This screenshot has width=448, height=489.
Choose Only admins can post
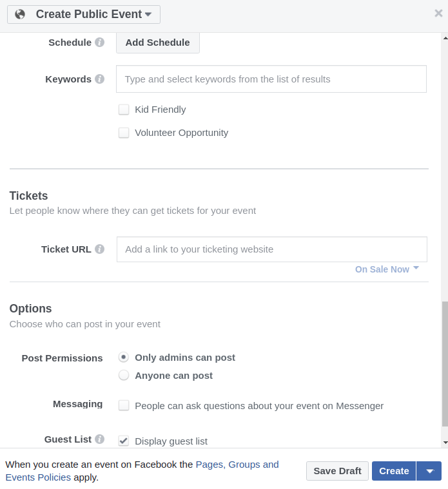[124, 358]
